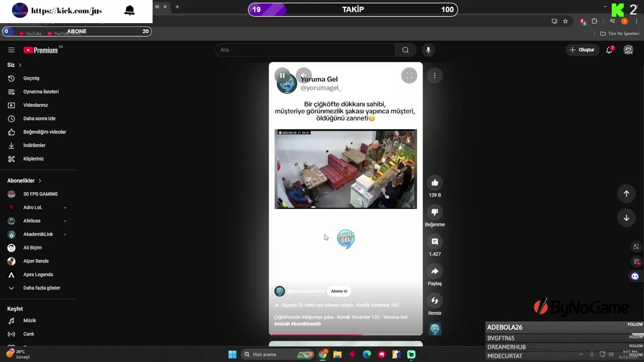644x362 pixels.
Task: Bookmark page with Chrome star icon
Action: click(x=566, y=21)
